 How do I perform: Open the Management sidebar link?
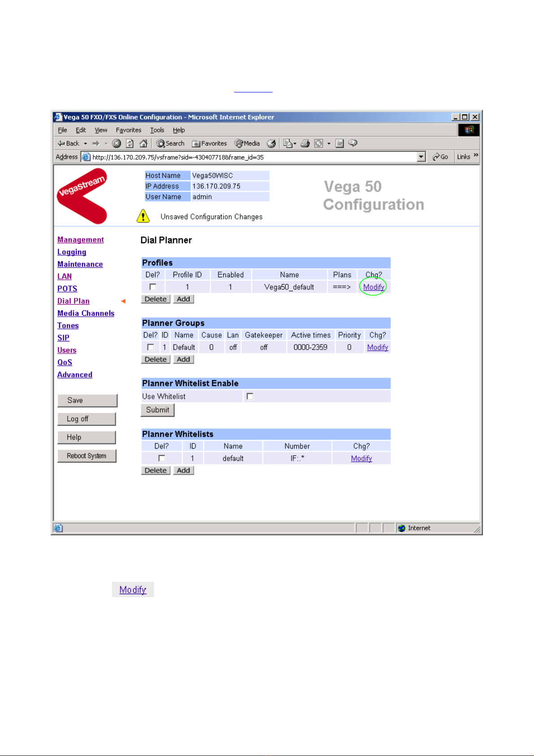point(81,240)
